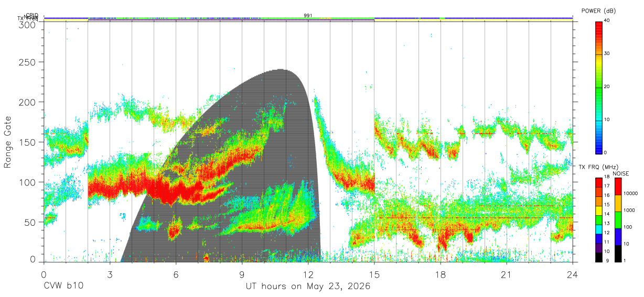This screenshot has height=297, width=644.
Task: Click the 1000 label on the noise scale
Action: point(630,211)
